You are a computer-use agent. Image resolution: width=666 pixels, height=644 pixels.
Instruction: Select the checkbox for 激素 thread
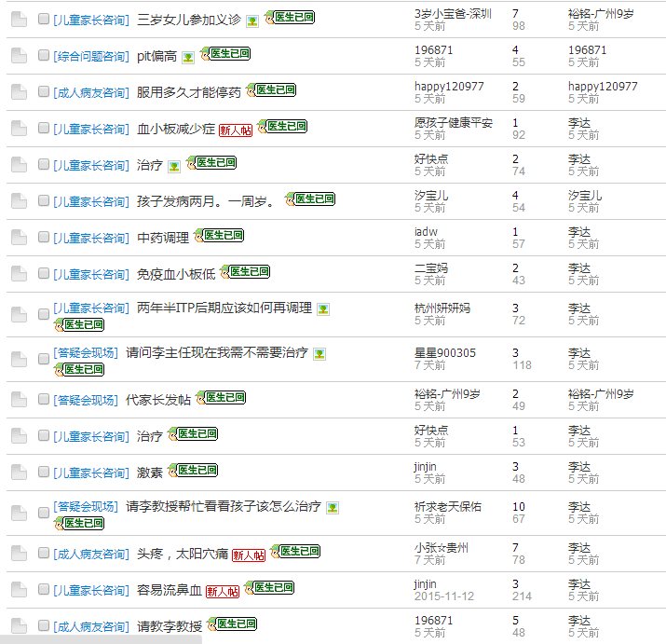pyautogui.click(x=44, y=472)
